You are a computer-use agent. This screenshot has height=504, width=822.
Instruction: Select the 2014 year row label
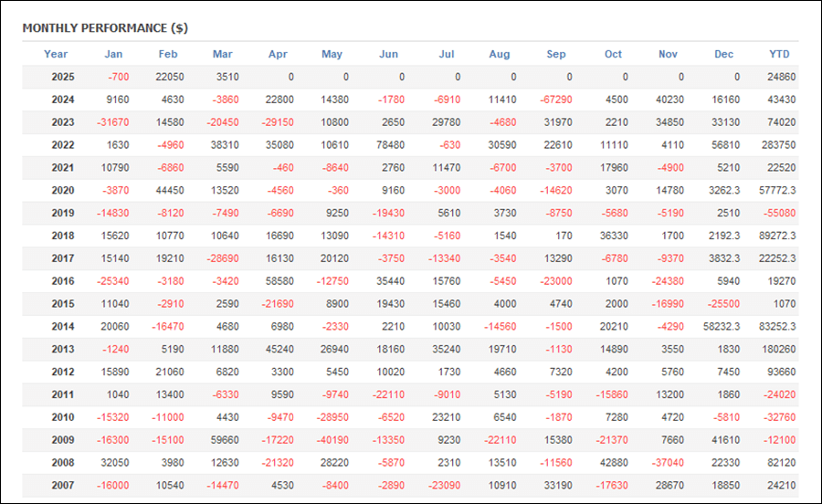63,326
